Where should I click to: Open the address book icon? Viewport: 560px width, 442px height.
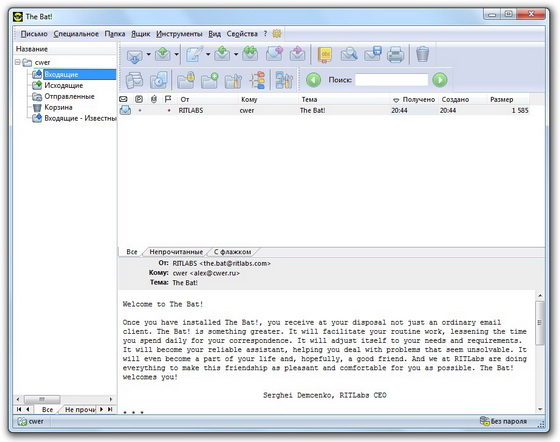(x=325, y=55)
